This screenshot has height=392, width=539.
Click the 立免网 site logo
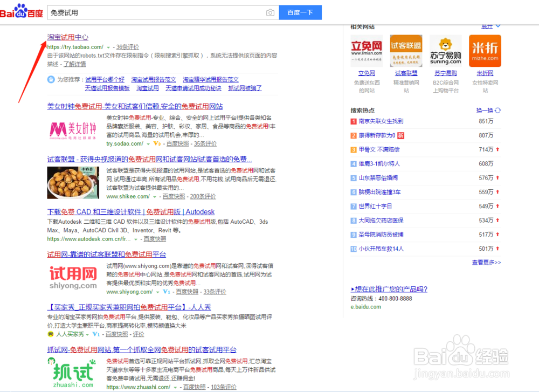[367, 51]
